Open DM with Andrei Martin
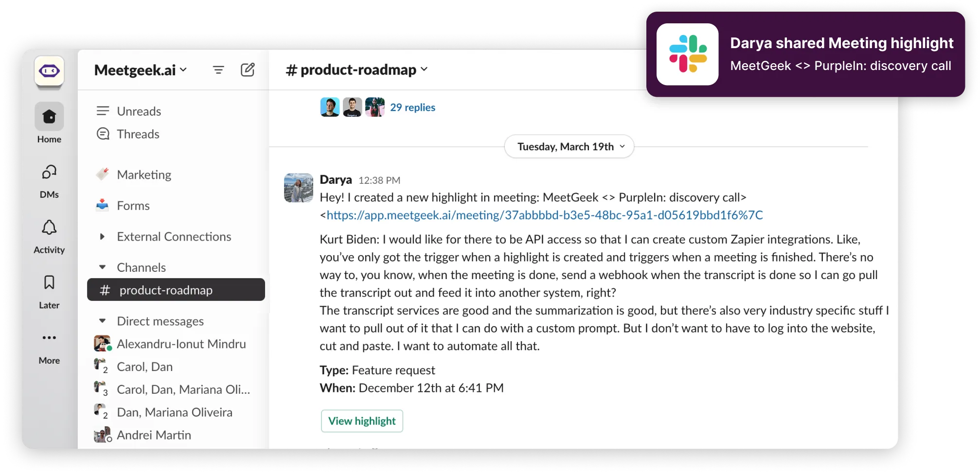 coord(154,435)
